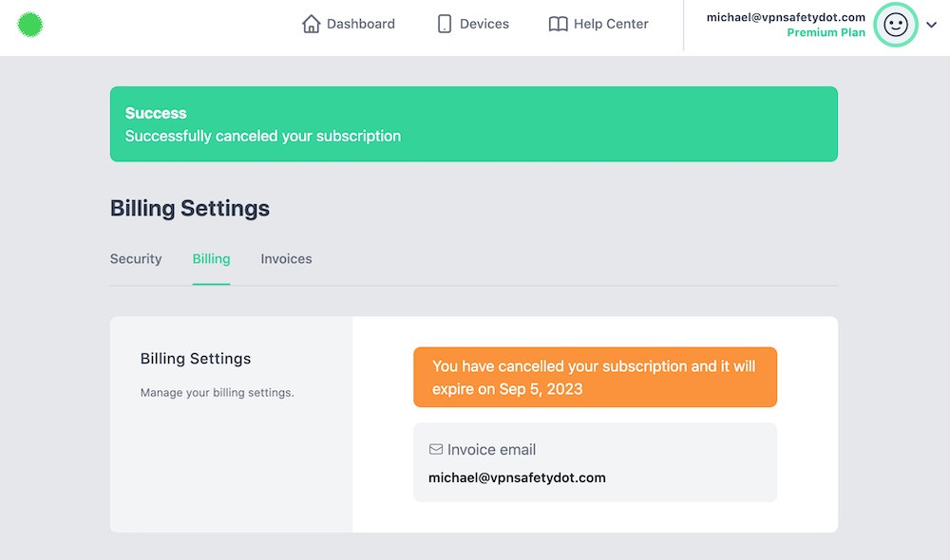Select the Billing tab
The width and height of the screenshot is (950, 560).
(x=212, y=259)
